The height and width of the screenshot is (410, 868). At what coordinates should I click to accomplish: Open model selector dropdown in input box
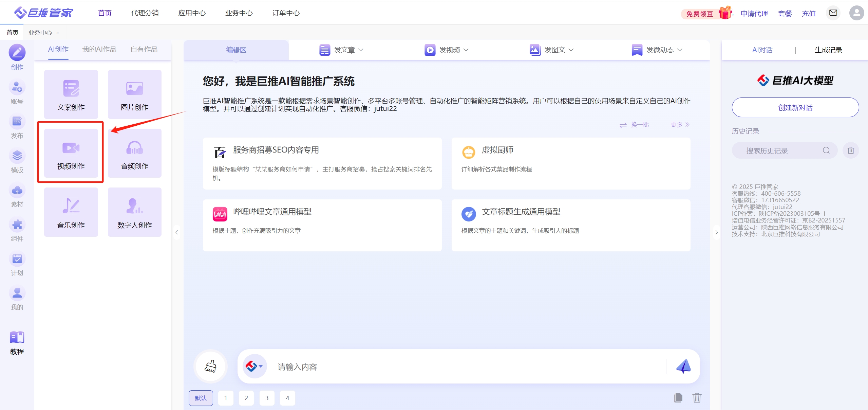coord(254,366)
